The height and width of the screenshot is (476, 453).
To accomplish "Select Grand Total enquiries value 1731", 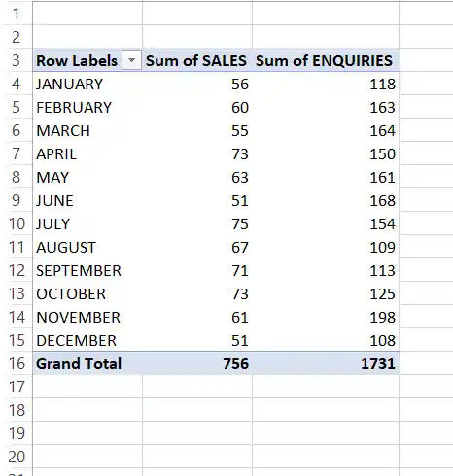I will (326, 363).
